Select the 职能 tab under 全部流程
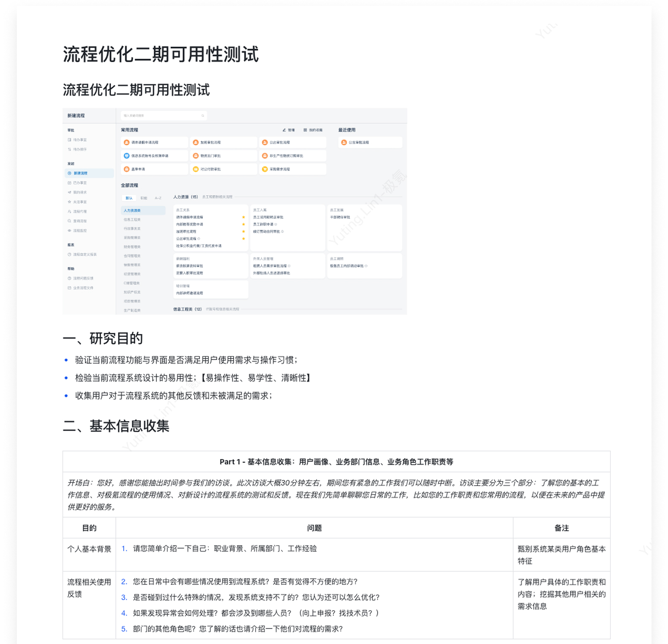This screenshot has height=644, width=668. (144, 198)
